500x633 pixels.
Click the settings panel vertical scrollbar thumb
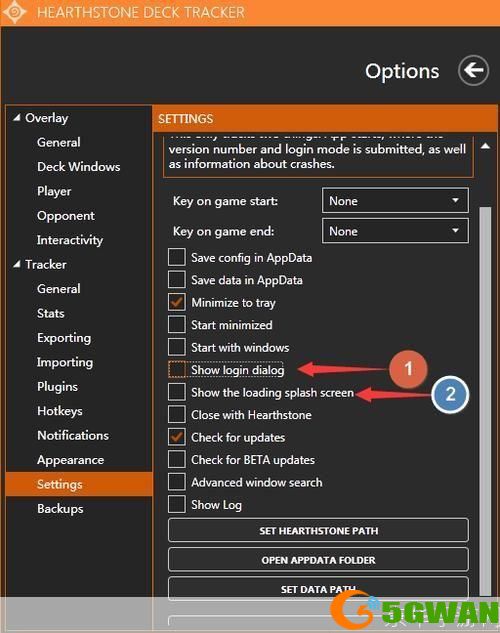pyautogui.click(x=485, y=400)
